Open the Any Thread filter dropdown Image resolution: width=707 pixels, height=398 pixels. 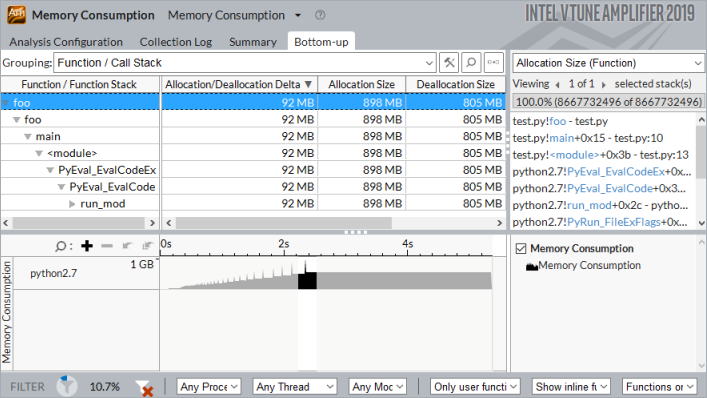click(x=294, y=387)
